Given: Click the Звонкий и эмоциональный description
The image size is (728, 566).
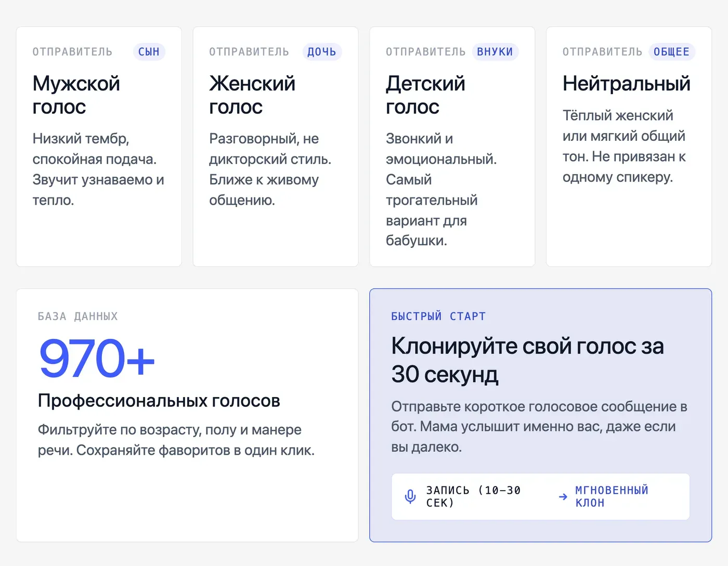Looking at the screenshot, I should (x=441, y=190).
